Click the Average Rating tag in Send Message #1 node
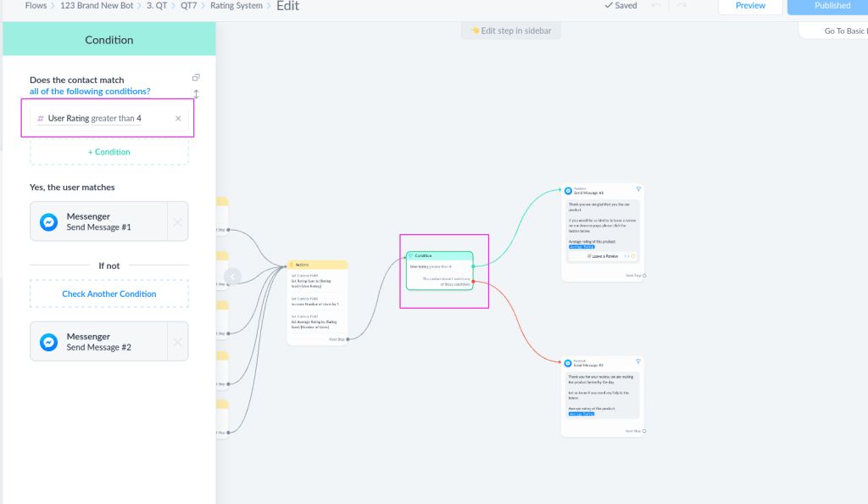The height and width of the screenshot is (504, 868). point(581,247)
